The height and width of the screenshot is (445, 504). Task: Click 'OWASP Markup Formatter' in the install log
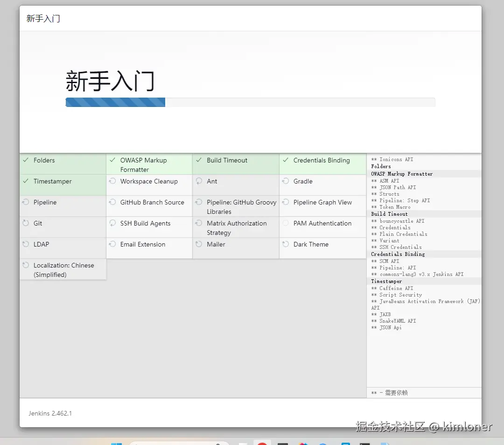402,174
